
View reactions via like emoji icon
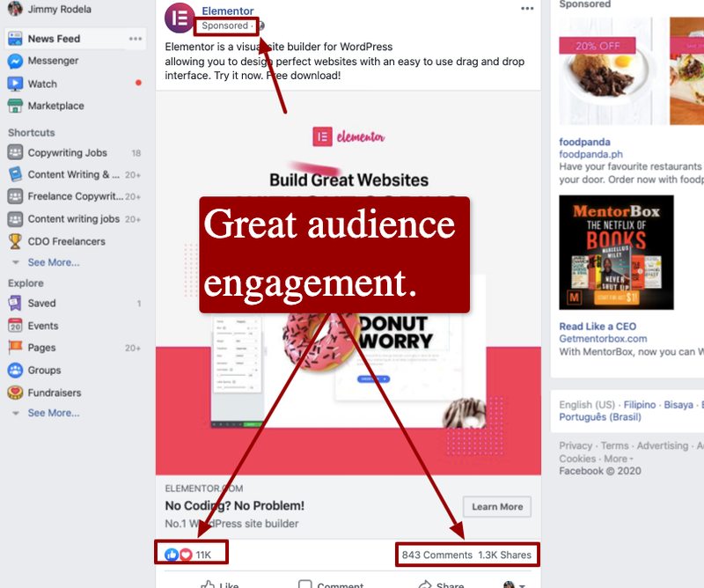pos(172,555)
